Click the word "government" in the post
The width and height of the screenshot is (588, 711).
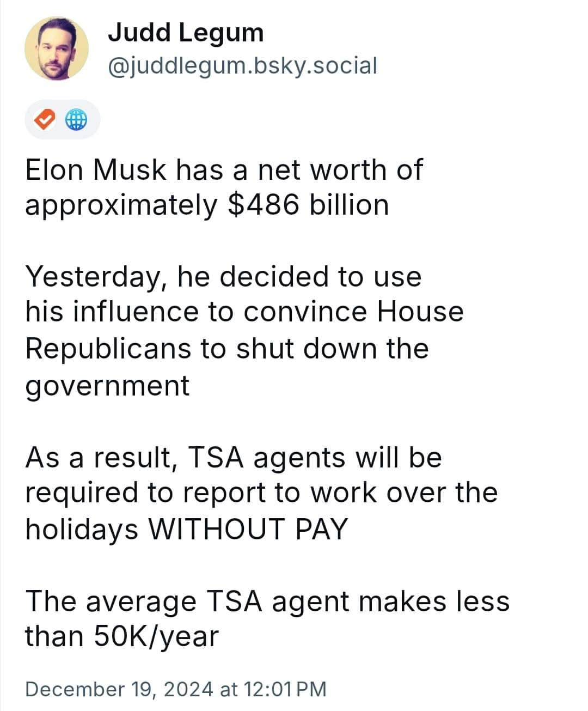[107, 385]
